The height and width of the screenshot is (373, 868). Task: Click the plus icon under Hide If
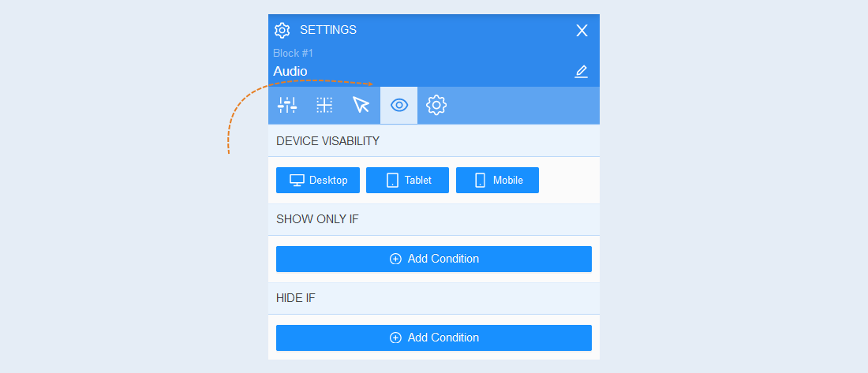tap(395, 338)
